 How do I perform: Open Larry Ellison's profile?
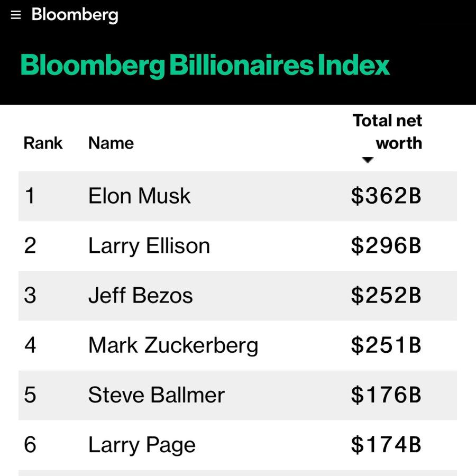point(149,246)
